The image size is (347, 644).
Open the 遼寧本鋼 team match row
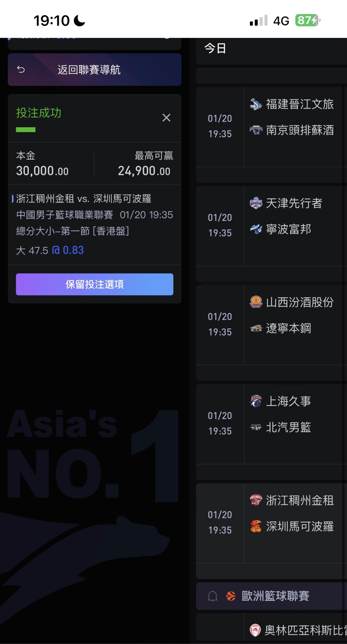289,328
